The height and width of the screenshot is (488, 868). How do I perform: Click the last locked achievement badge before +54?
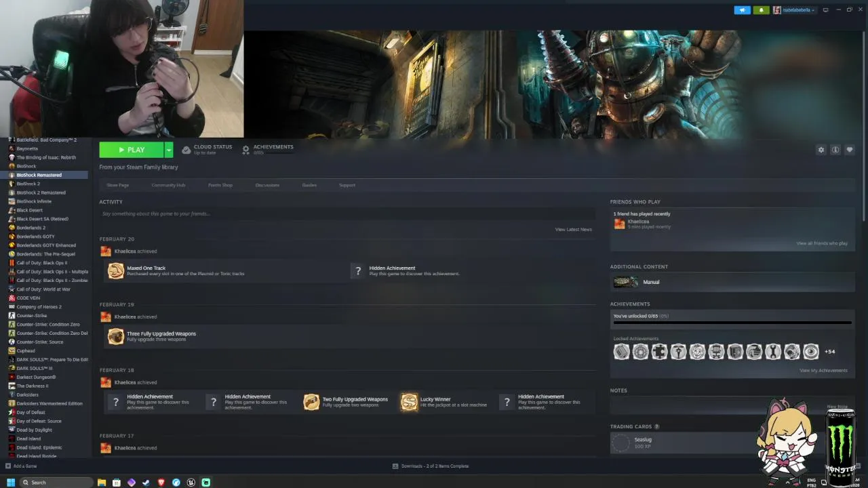tap(811, 352)
